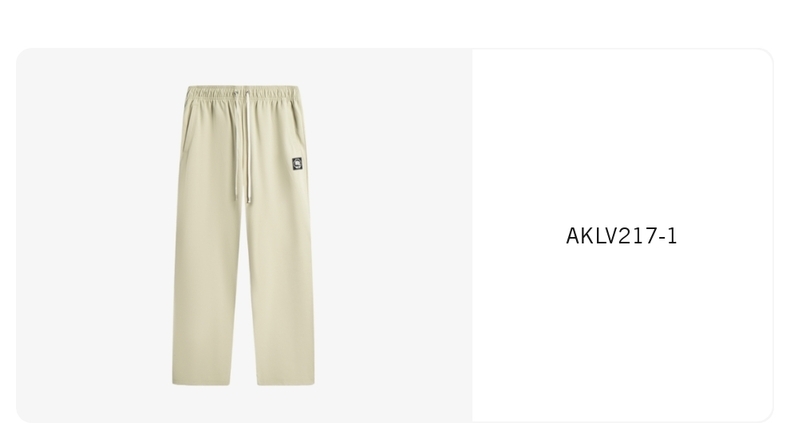Click the elastic waistband of the pants

pyautogui.click(x=243, y=92)
